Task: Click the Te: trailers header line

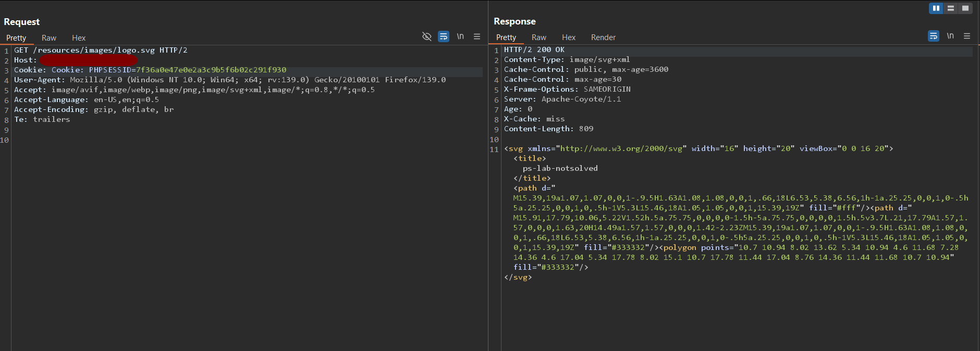Action: coord(42,119)
